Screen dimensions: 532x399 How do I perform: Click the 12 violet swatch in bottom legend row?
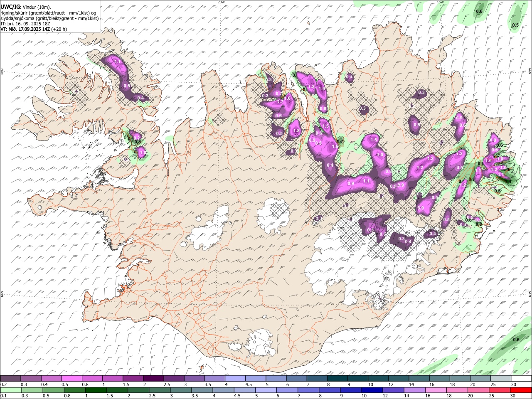[393, 390]
